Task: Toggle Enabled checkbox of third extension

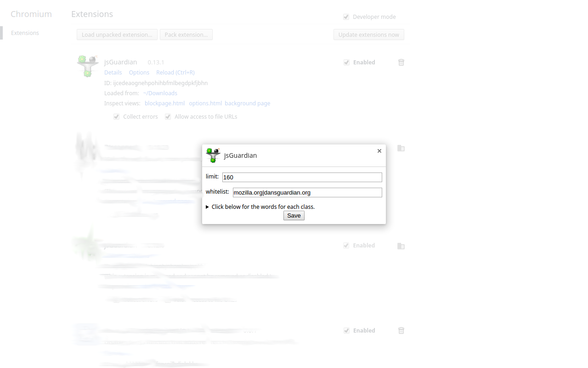Action: click(x=346, y=246)
